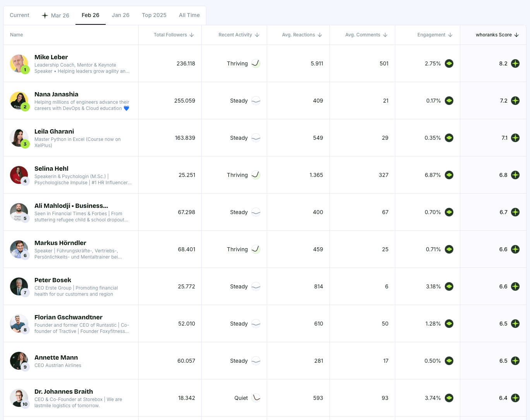Switch to the All Time tab
Screen dimensions: 530x420
(x=189, y=15)
